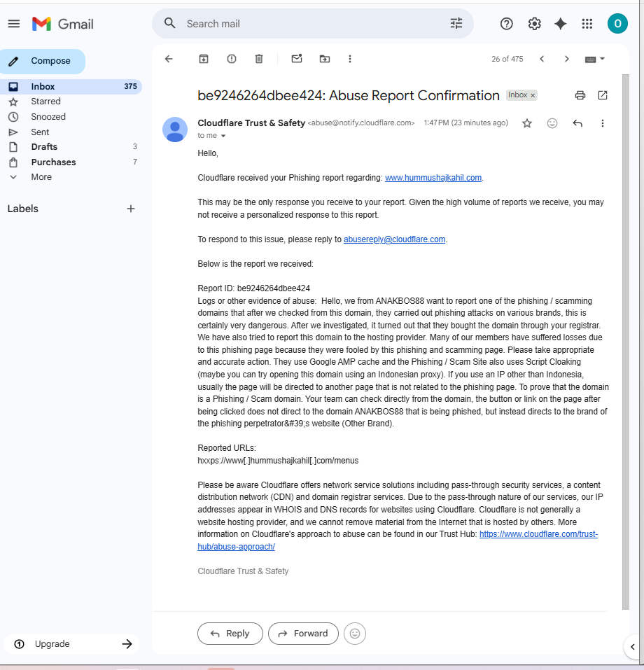The height and width of the screenshot is (670, 644).
Task: Go to newer email arrow
Action: tap(542, 59)
